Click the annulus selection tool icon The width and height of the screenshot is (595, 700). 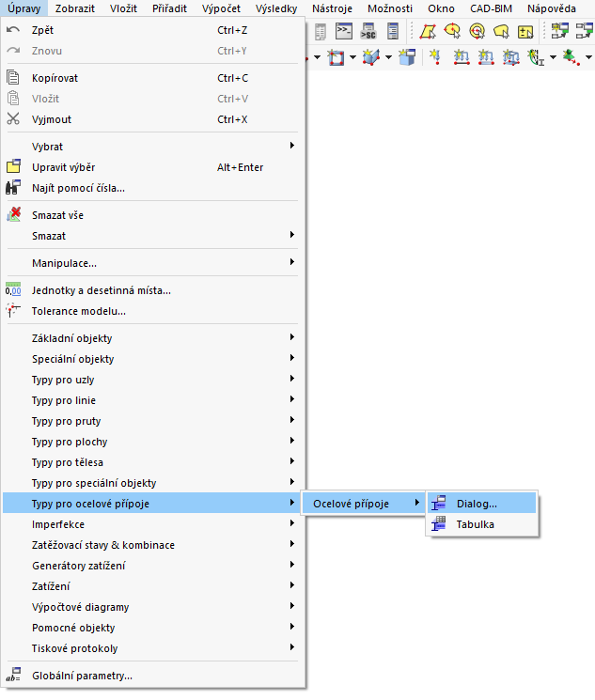coord(478,32)
